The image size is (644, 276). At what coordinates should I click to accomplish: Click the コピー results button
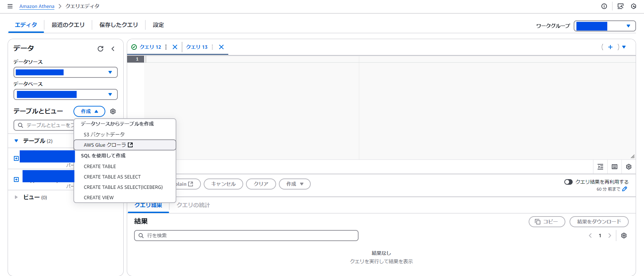[547, 222]
